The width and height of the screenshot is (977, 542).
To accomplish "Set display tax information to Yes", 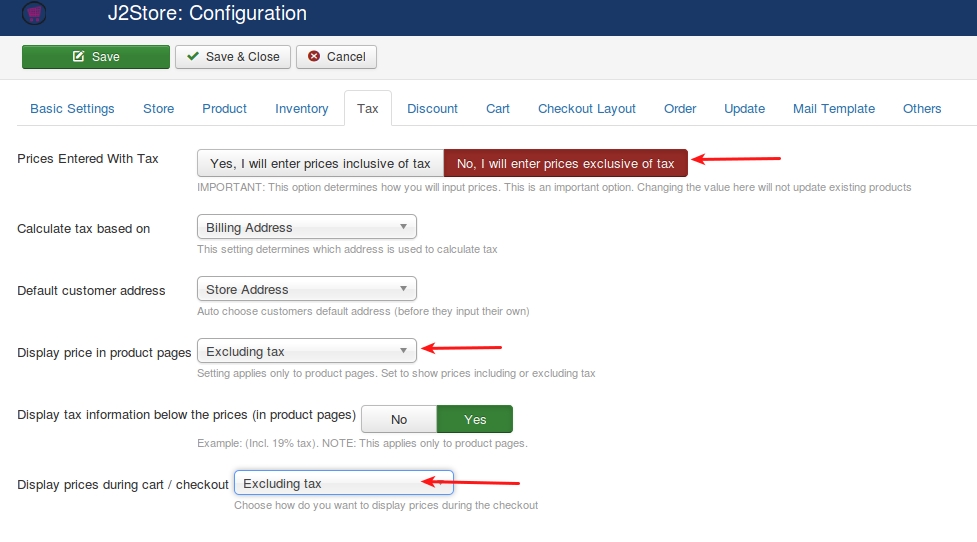I will [x=475, y=419].
